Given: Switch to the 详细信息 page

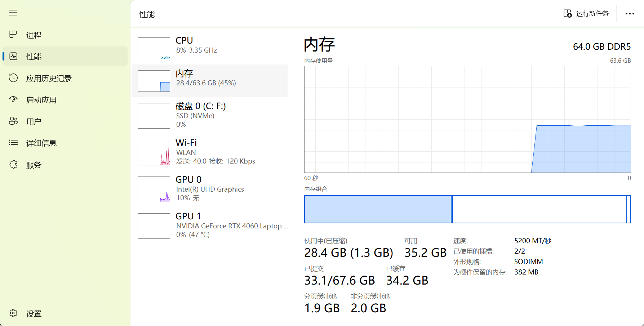Looking at the screenshot, I should click(x=65, y=143).
